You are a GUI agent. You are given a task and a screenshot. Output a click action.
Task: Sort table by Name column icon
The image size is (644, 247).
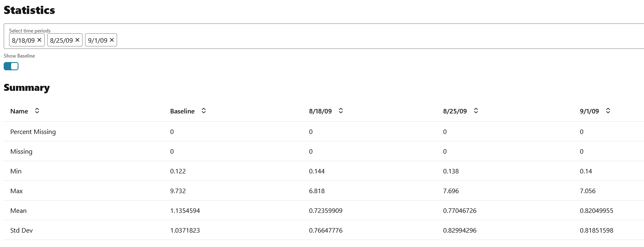point(37,111)
